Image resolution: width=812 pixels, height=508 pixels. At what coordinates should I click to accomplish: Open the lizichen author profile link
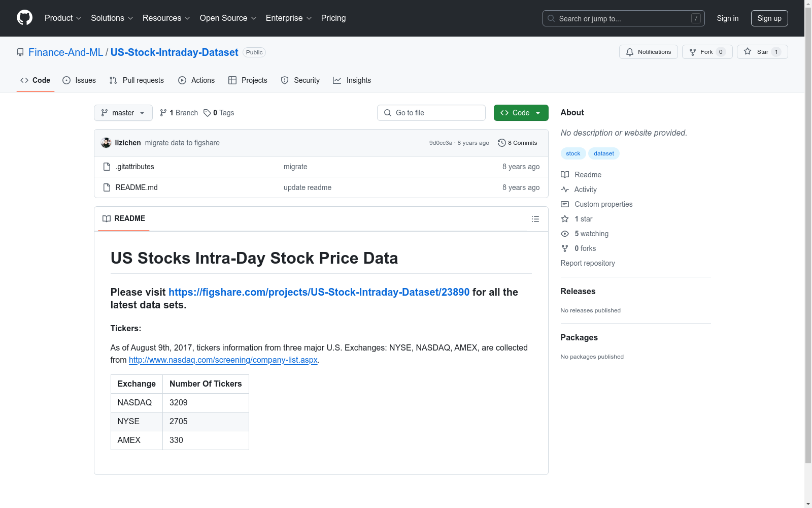coord(128,143)
